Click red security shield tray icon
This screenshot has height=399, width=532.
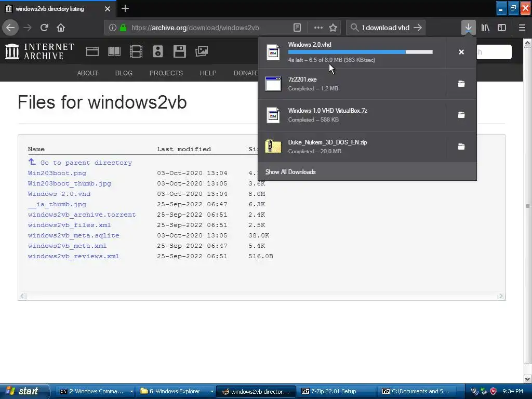494,391
